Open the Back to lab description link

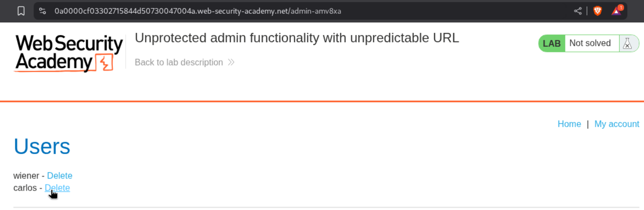(179, 63)
